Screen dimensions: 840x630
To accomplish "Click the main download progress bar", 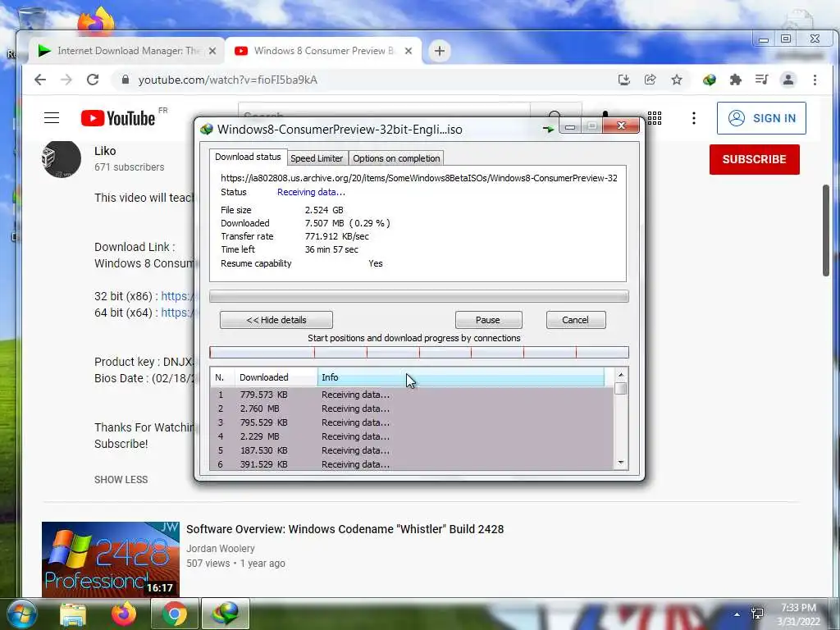I will [419, 296].
